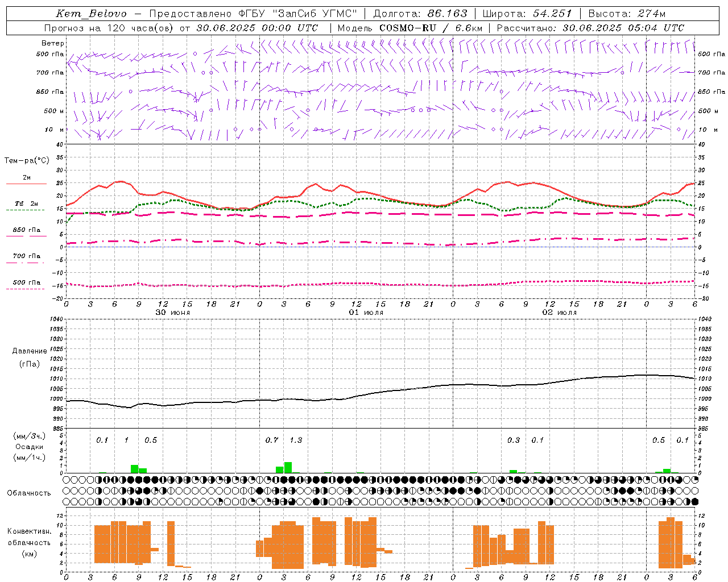
Task: Click the (мм/1ч.) unit label
Action: point(30,458)
